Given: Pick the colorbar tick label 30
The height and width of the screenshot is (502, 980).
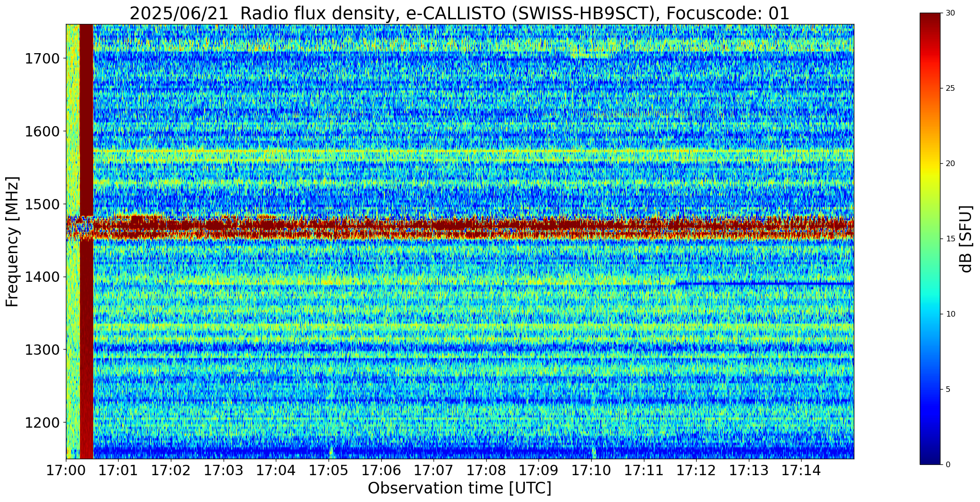Looking at the screenshot, I should click(950, 13).
